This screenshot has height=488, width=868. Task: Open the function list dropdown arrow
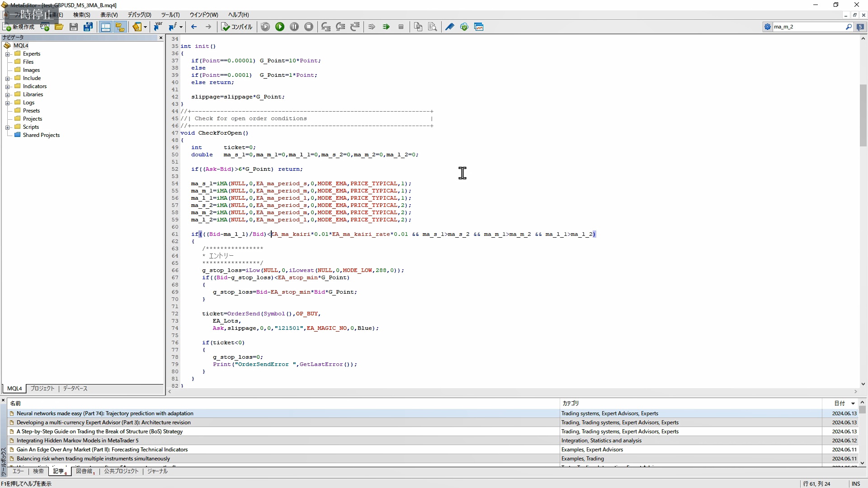point(181,27)
